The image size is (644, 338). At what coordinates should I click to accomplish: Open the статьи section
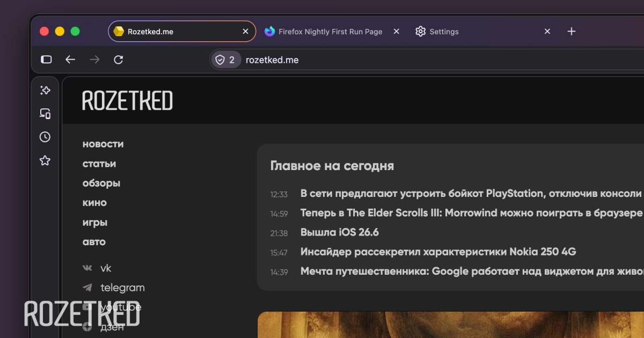[x=99, y=164]
